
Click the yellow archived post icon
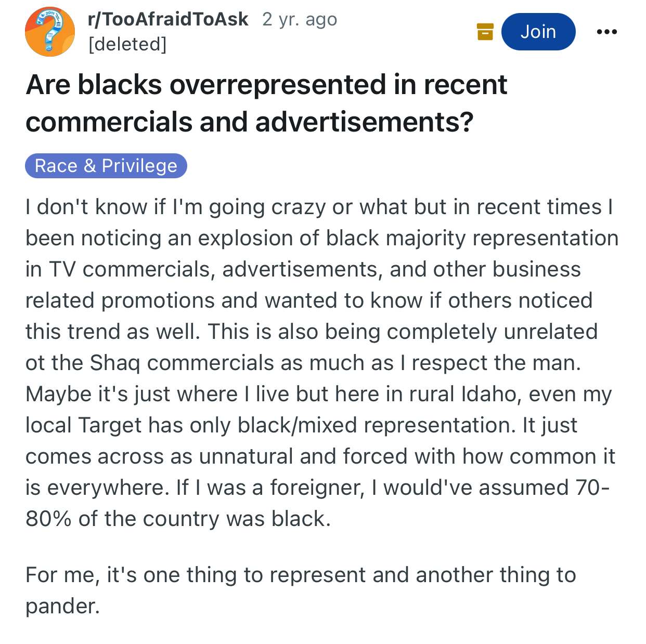click(485, 32)
